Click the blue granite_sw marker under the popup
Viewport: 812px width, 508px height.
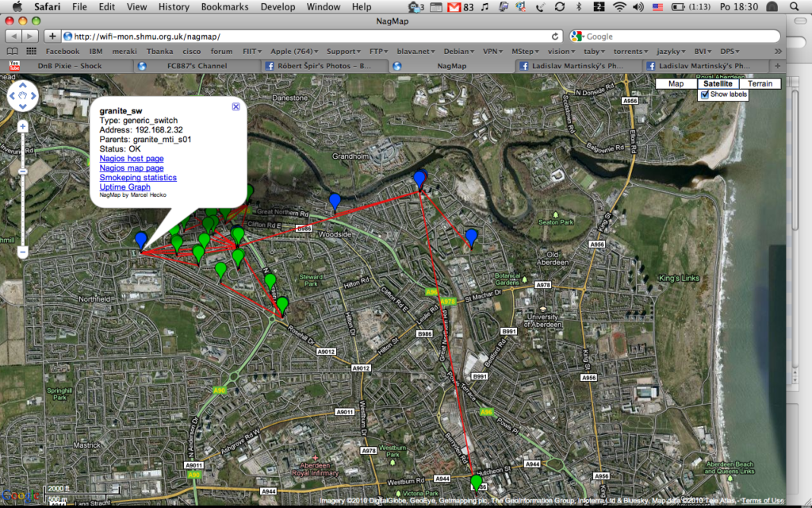141,242
